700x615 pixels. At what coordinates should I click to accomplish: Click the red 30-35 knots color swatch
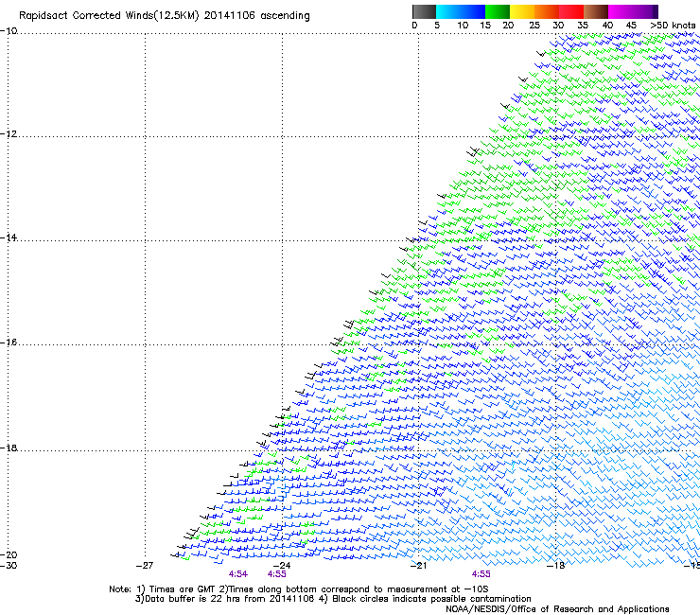point(571,11)
